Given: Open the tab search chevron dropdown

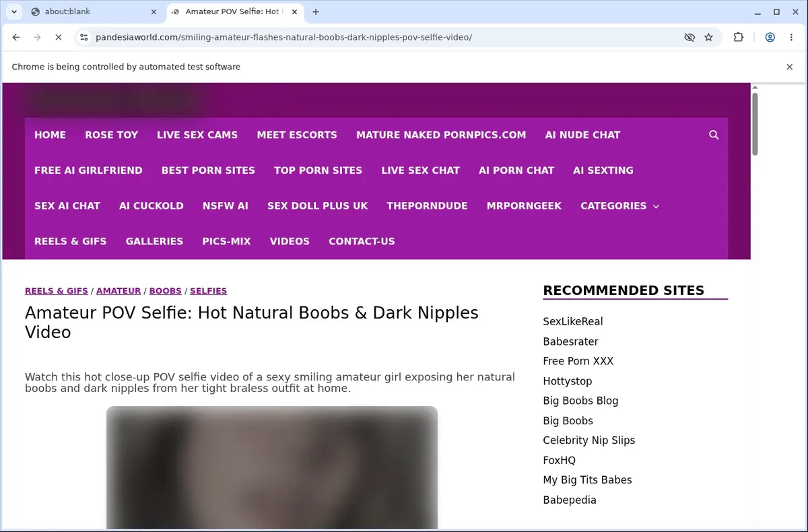Looking at the screenshot, I should pyautogui.click(x=13, y=11).
